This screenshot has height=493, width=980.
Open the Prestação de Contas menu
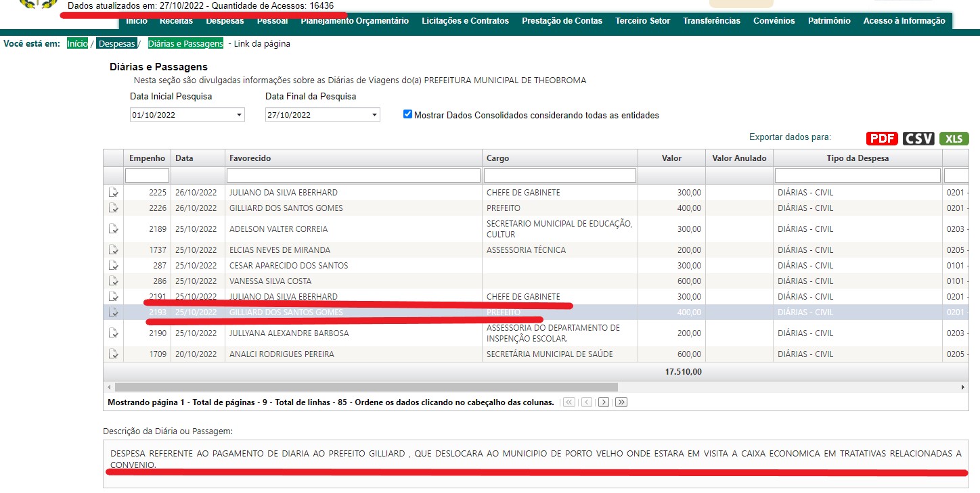[562, 21]
